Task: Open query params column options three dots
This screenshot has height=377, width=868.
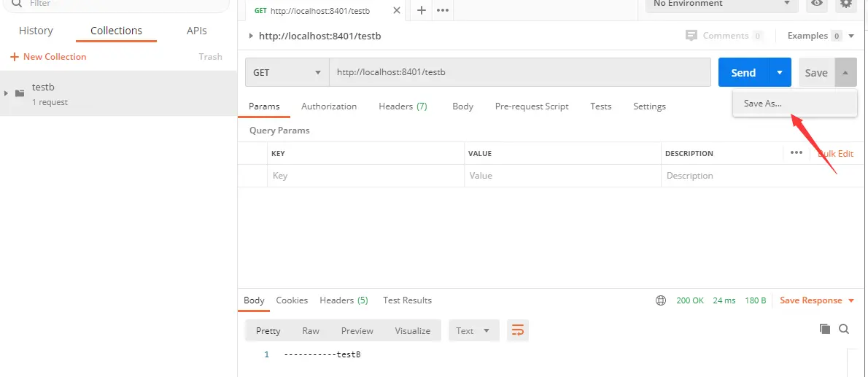Action: (797, 153)
